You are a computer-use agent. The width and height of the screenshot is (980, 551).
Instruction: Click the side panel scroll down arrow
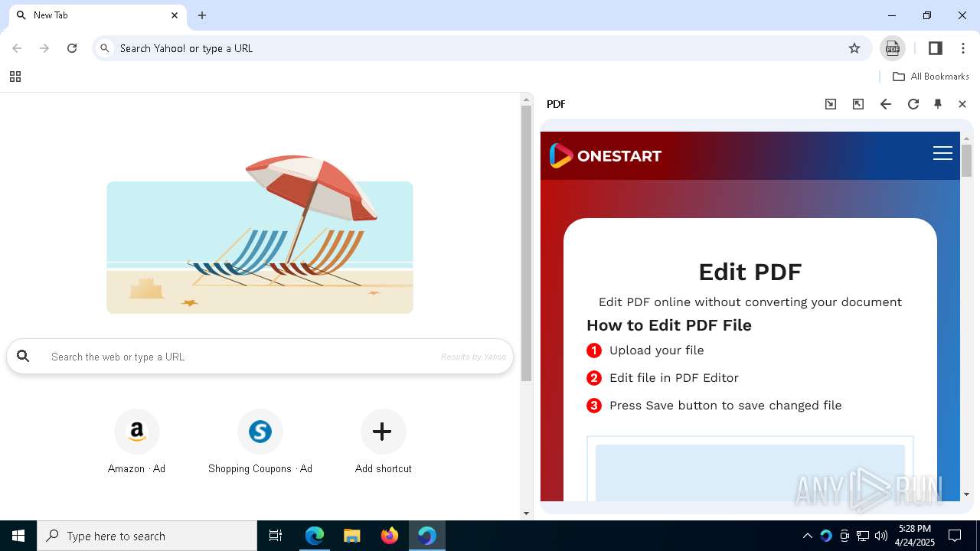pyautogui.click(x=966, y=494)
